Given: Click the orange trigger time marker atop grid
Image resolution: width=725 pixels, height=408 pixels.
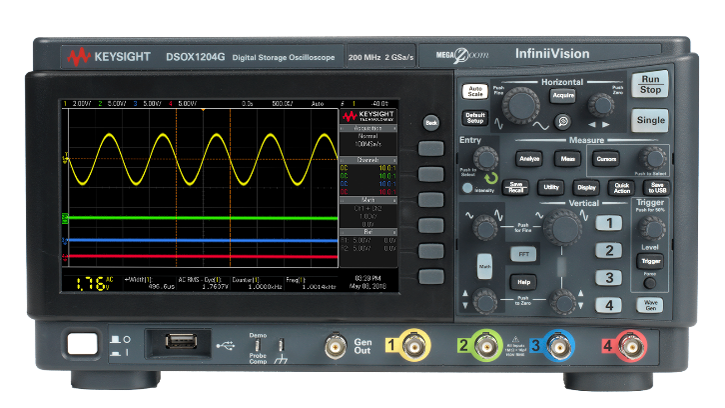Looking at the screenshot, I should pyautogui.click(x=203, y=110).
